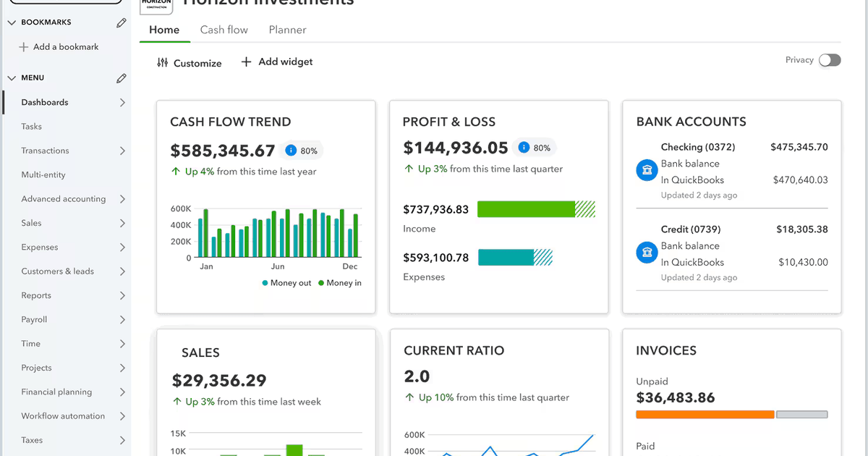868x456 pixels.
Task: Collapse the Bookmarks panel
Action: click(x=12, y=22)
